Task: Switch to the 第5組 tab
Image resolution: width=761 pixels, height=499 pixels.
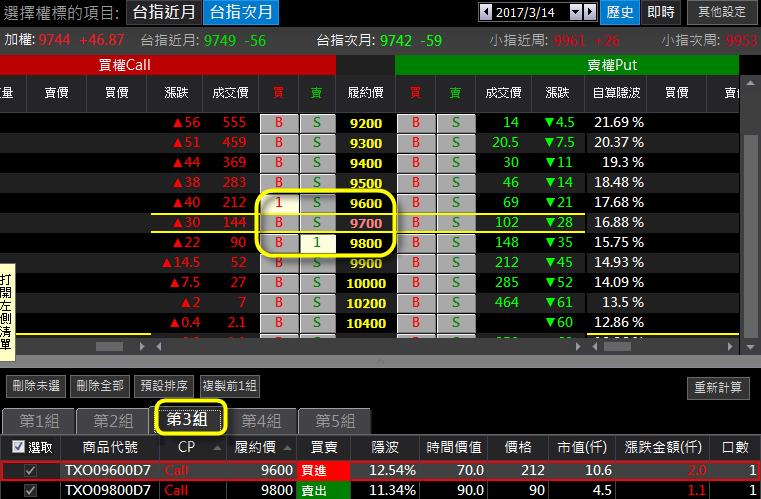Action: [335, 421]
